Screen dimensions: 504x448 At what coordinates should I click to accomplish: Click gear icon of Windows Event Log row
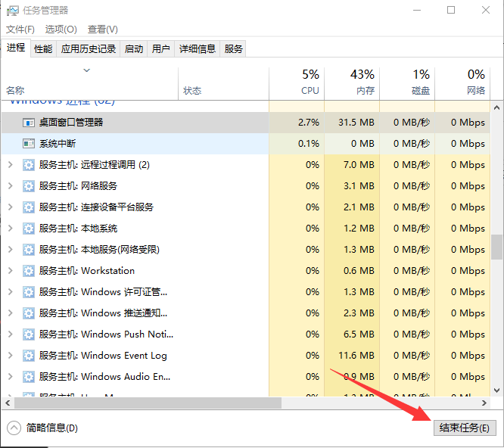click(29, 356)
